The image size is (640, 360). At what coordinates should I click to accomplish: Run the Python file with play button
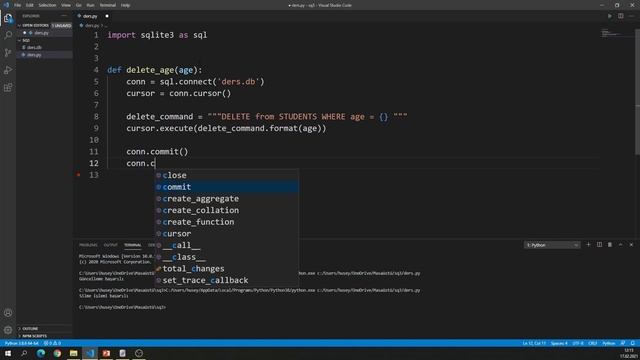(610, 16)
